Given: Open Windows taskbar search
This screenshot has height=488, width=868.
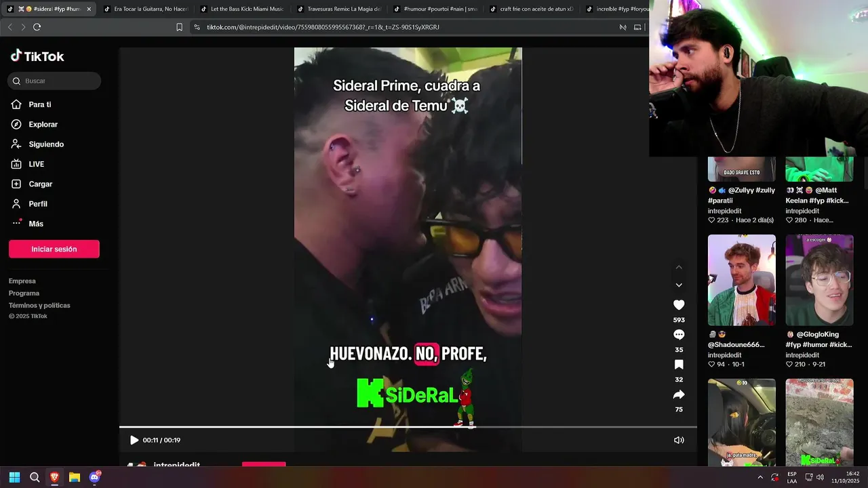Looking at the screenshot, I should pyautogui.click(x=35, y=477).
